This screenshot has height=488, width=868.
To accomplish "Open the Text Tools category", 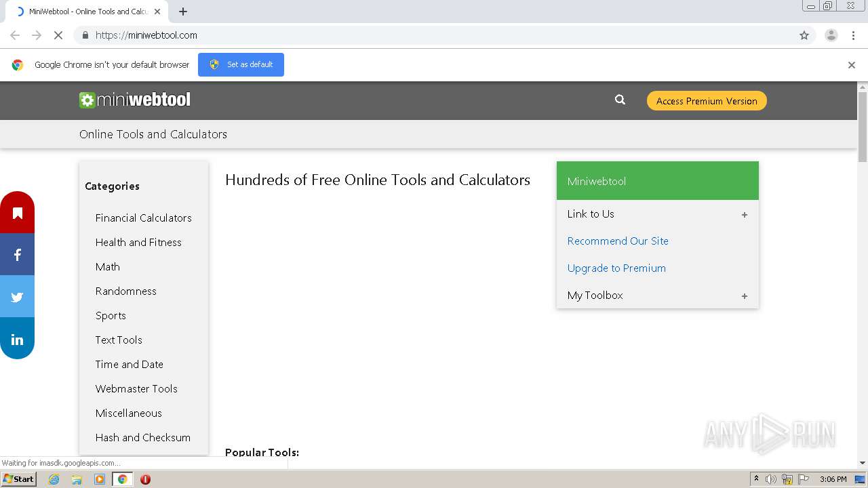I will [119, 340].
